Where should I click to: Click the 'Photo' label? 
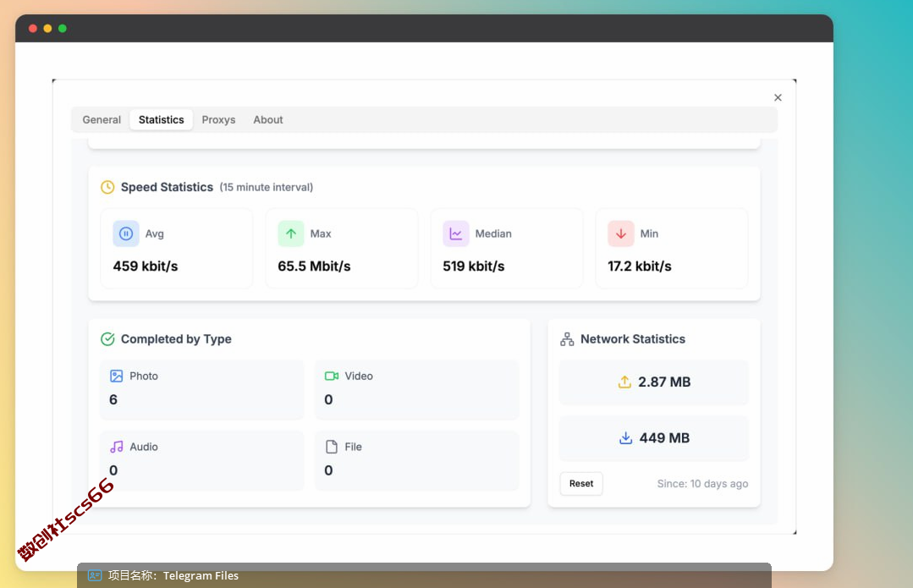144,376
